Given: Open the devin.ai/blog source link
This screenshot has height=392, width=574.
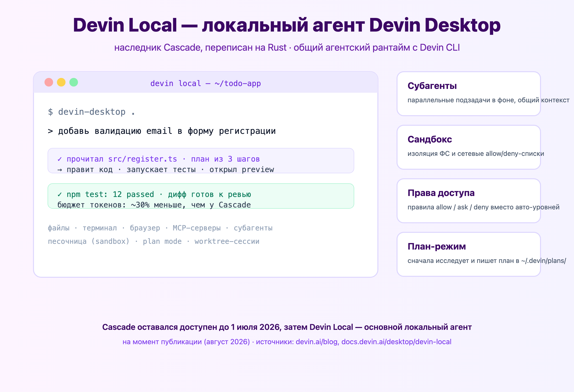Looking at the screenshot, I should coord(317,342).
